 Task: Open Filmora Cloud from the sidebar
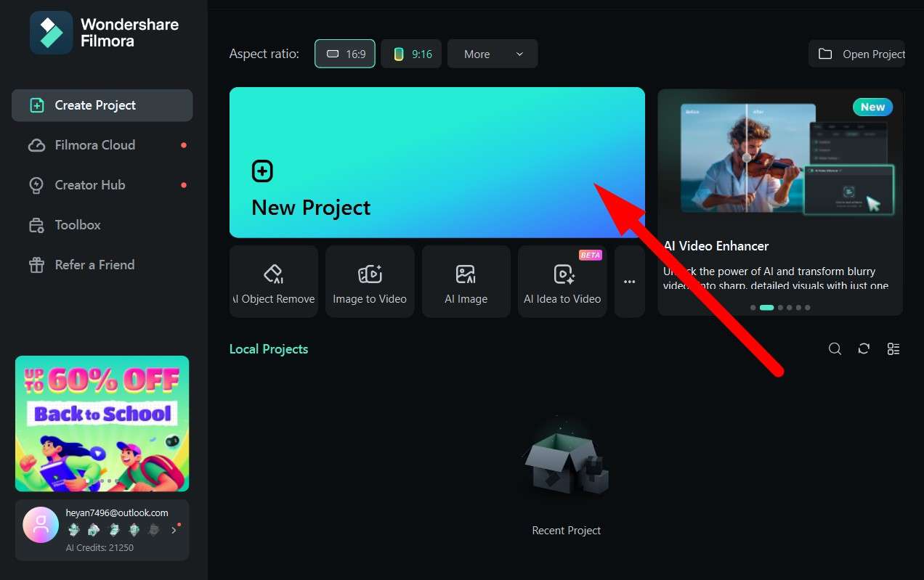point(102,145)
